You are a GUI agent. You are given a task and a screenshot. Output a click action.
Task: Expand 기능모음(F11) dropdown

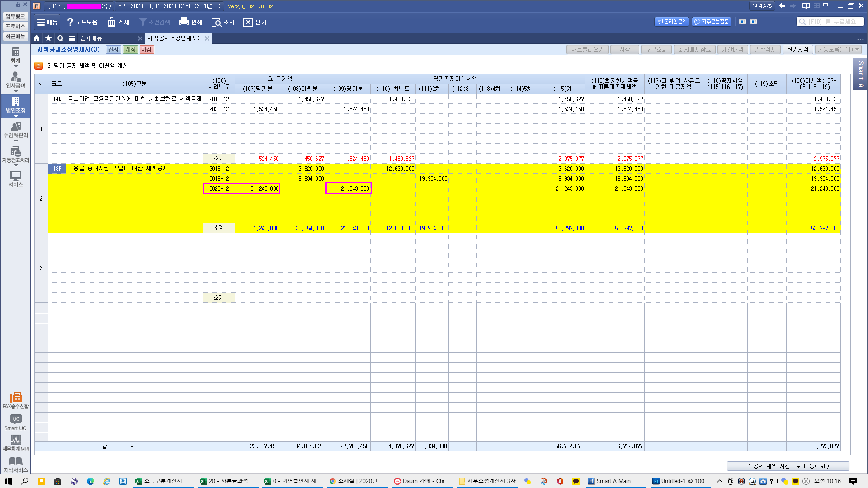pyautogui.click(x=838, y=50)
